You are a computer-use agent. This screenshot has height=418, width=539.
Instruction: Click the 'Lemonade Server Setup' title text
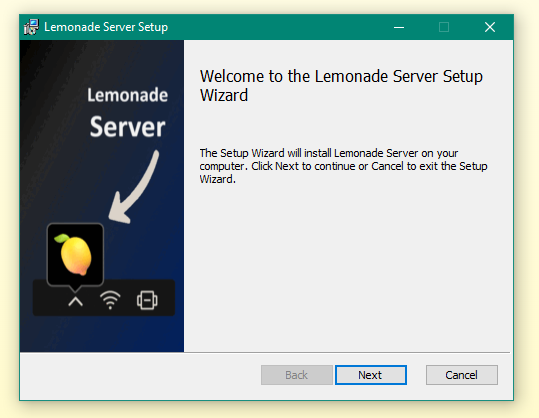click(106, 27)
